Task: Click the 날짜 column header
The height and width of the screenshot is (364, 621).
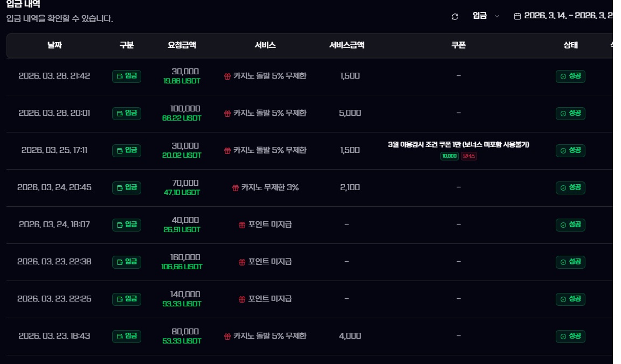Action: click(x=54, y=45)
